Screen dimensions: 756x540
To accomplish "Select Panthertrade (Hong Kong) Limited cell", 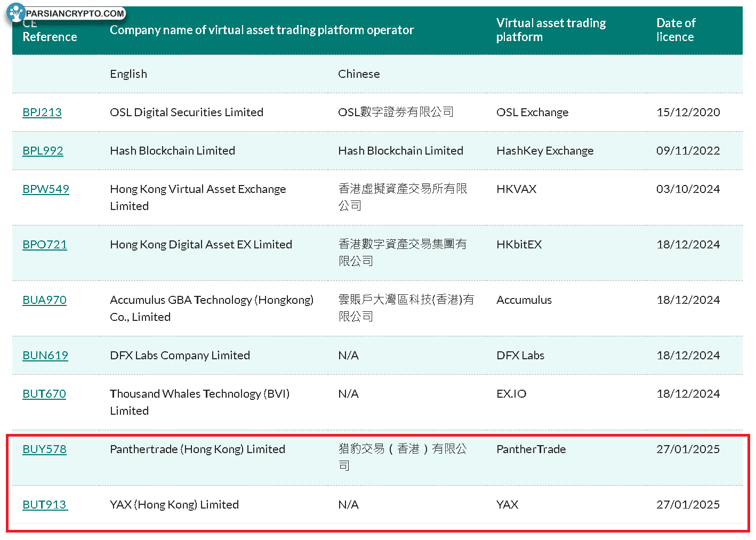I will [x=197, y=449].
